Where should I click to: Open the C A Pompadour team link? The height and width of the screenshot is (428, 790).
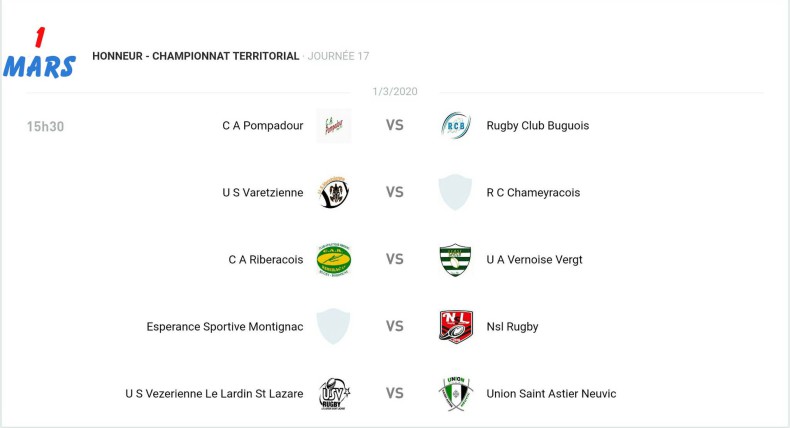pos(262,126)
